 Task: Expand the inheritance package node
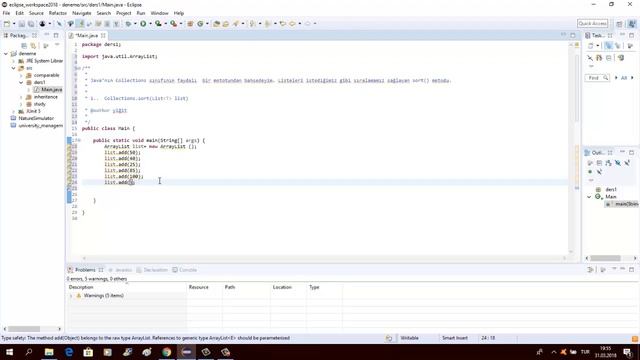[x=21, y=97]
